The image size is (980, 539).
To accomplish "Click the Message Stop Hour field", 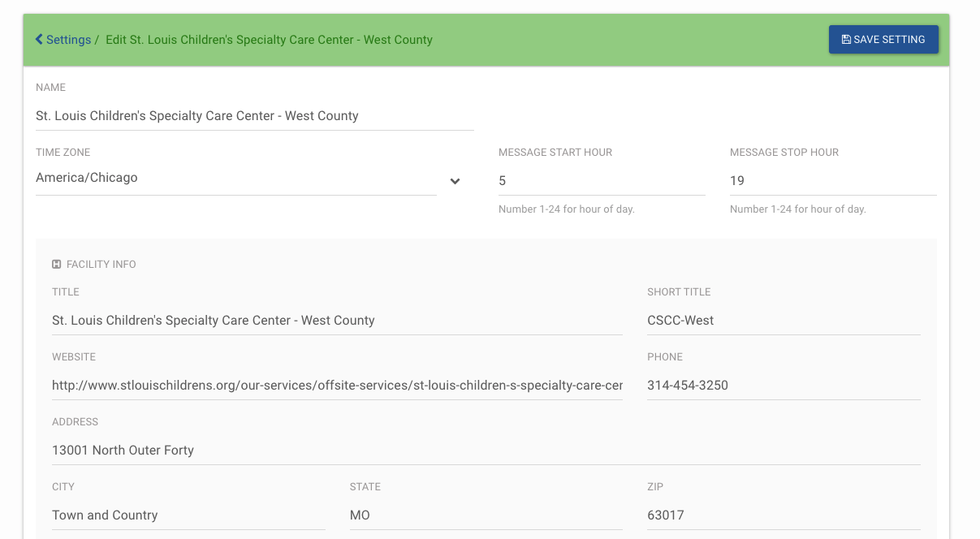I will click(832, 181).
